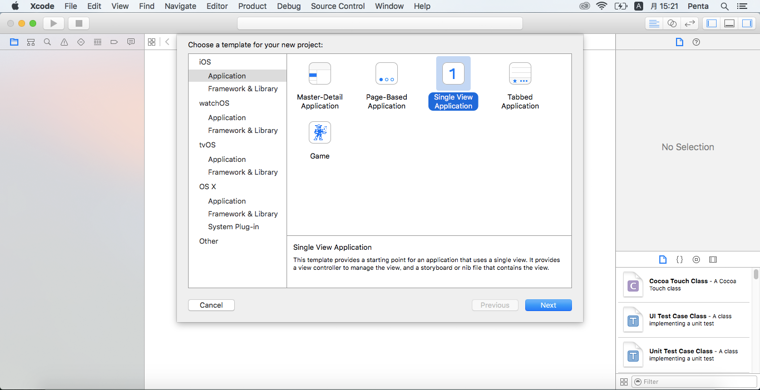This screenshot has height=390, width=760.
Task: Open the Source Control menu
Action: click(x=338, y=6)
